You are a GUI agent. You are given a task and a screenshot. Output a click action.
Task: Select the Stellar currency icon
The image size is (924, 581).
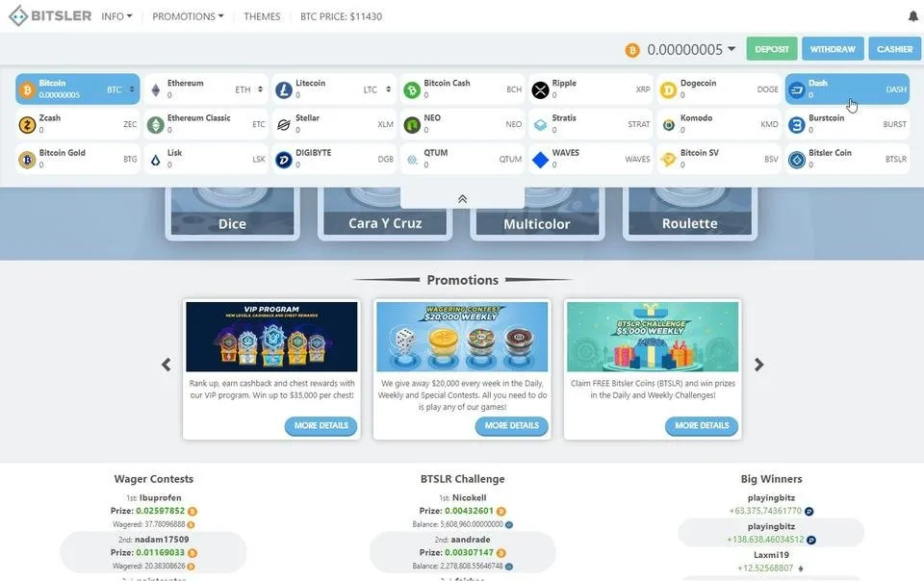click(284, 124)
